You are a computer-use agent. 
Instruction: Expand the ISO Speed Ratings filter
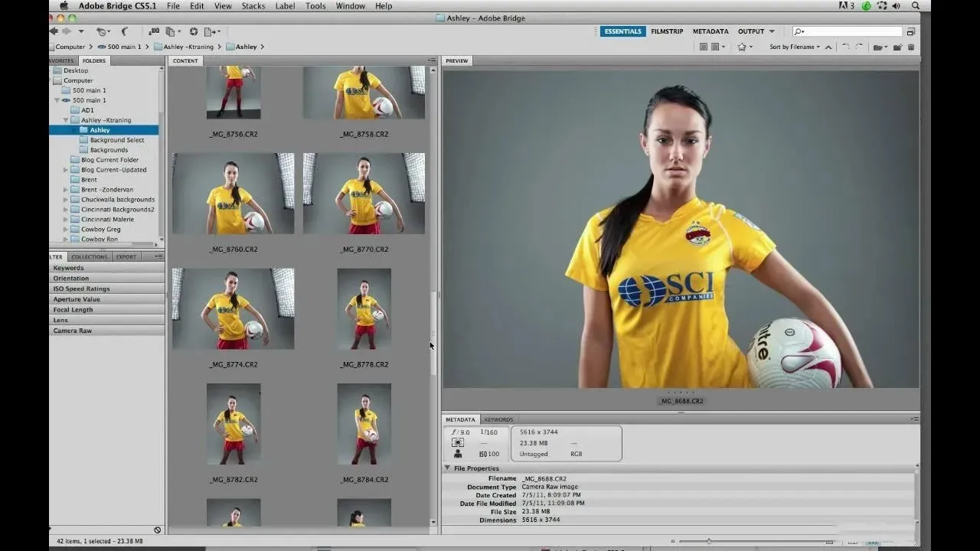(106, 289)
